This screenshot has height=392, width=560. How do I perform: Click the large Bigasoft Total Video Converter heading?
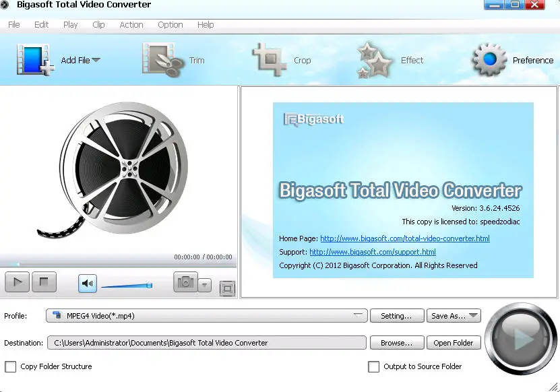pyautogui.click(x=400, y=190)
